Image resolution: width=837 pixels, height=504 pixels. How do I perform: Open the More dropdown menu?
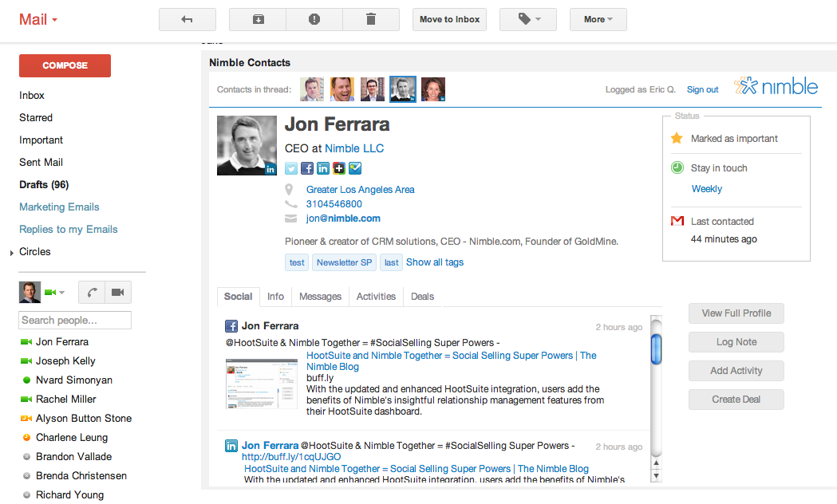coord(598,19)
